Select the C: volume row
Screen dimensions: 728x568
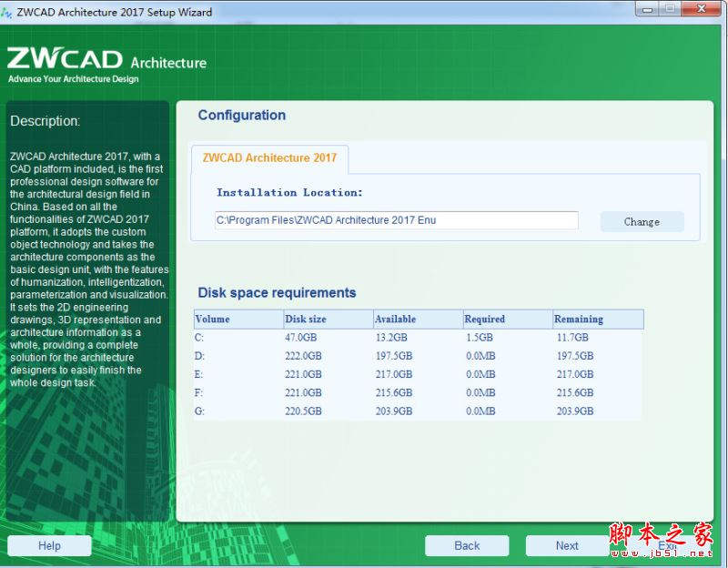pyautogui.click(x=419, y=338)
